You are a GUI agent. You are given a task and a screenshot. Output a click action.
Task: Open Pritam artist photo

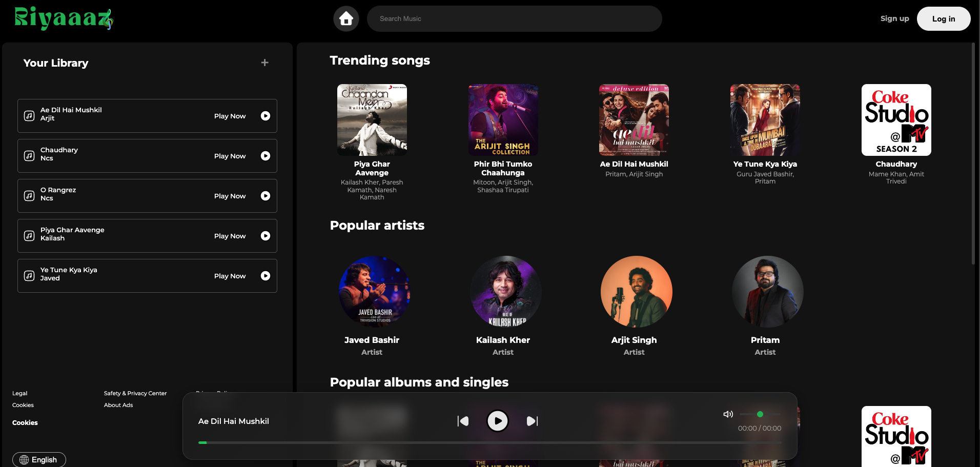tap(768, 292)
